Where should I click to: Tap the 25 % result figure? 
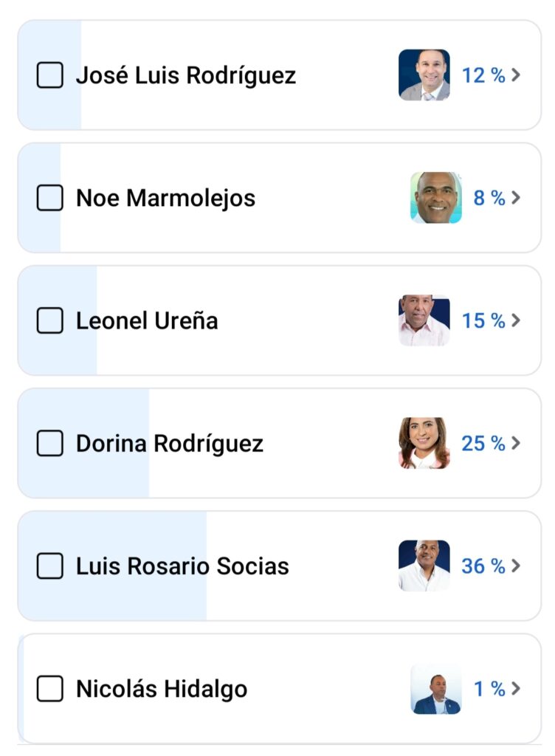[x=483, y=443]
